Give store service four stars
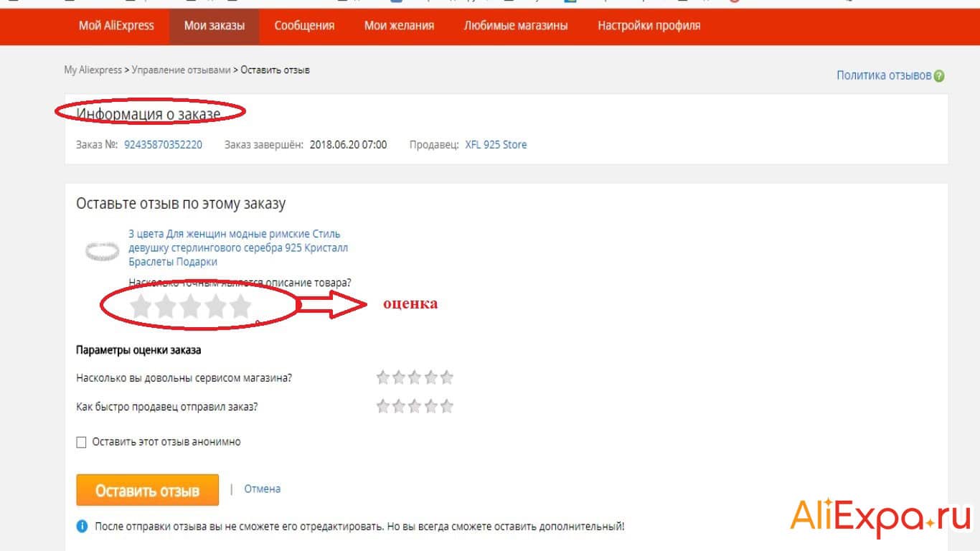This screenshot has width=980, height=551. 430,377
